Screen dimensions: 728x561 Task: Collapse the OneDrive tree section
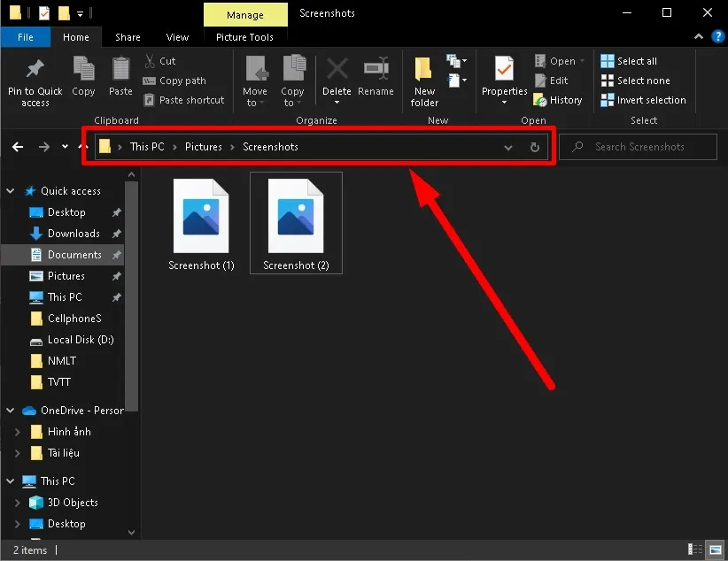pos(9,410)
